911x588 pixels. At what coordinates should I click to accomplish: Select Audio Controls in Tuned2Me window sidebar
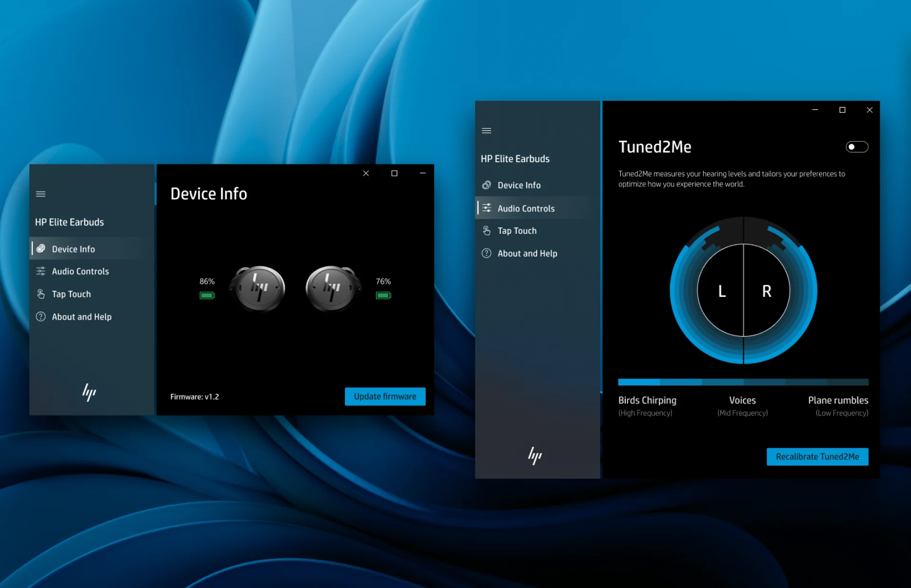click(x=538, y=208)
